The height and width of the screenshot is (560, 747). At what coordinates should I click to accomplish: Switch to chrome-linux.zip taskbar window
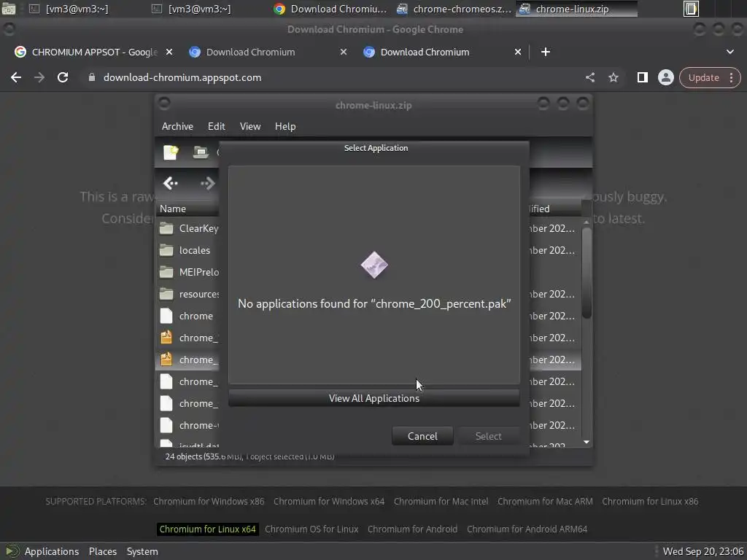(x=576, y=9)
